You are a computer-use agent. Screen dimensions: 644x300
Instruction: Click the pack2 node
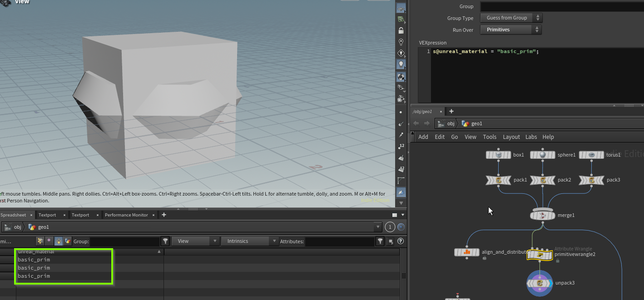[543, 180]
